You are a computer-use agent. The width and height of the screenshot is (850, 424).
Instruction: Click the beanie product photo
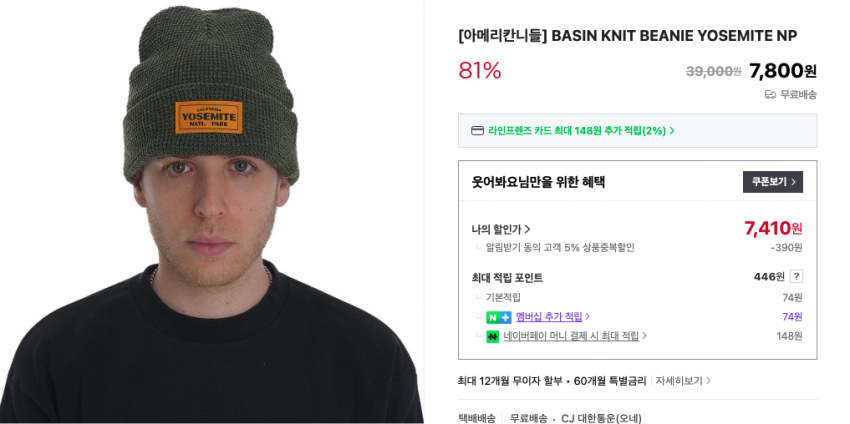[211, 212]
